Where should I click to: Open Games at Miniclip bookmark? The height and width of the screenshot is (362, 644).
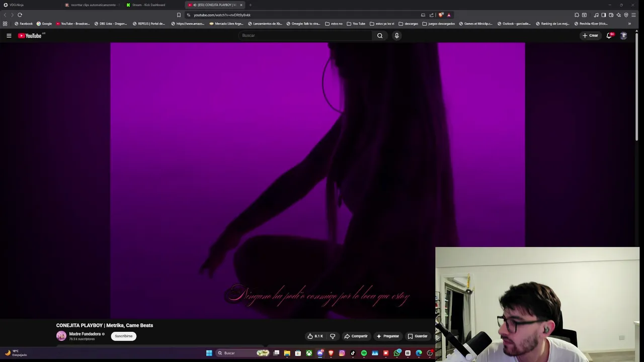click(x=475, y=24)
